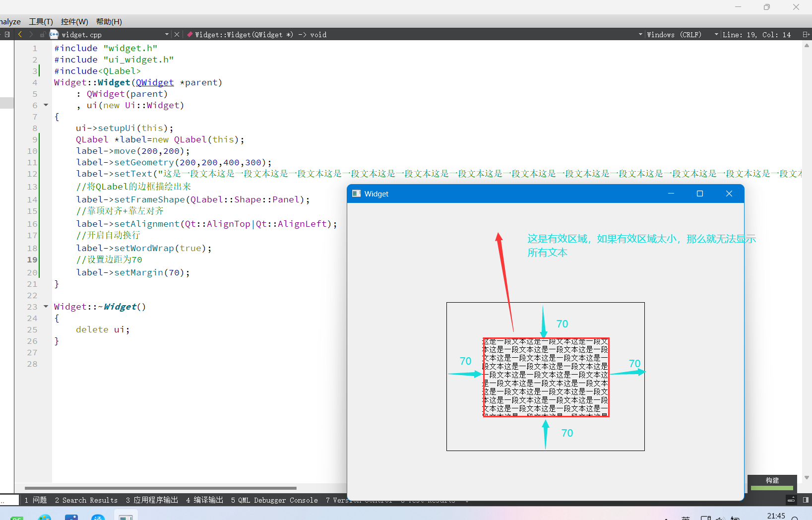Image resolution: width=812 pixels, height=520 pixels.
Task: Open the 控件(W) menu
Action: point(74,21)
